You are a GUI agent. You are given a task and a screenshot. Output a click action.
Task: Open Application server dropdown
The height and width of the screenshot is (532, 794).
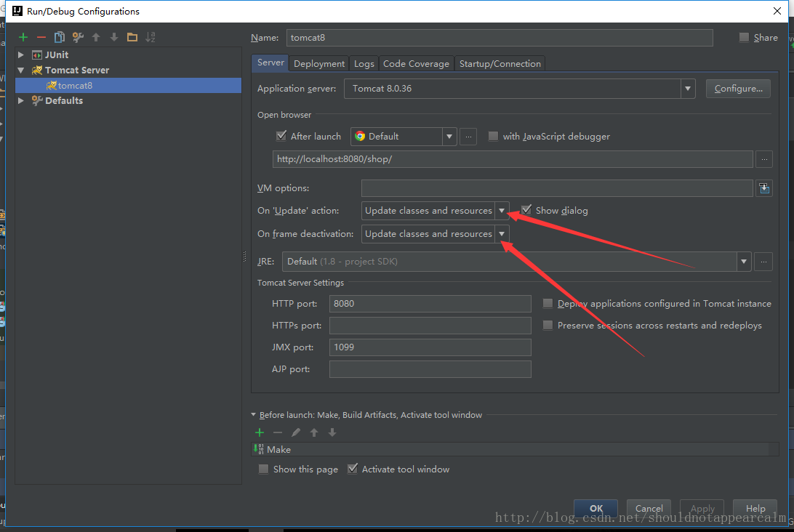pos(688,89)
